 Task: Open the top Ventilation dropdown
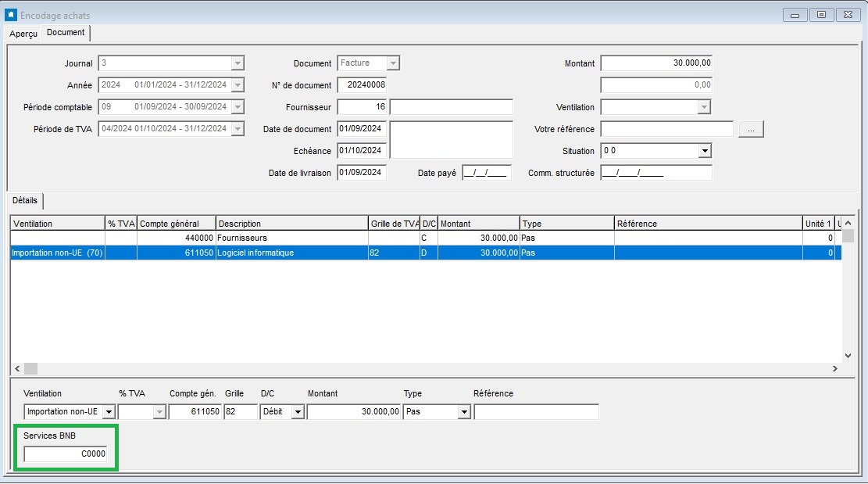tap(704, 107)
